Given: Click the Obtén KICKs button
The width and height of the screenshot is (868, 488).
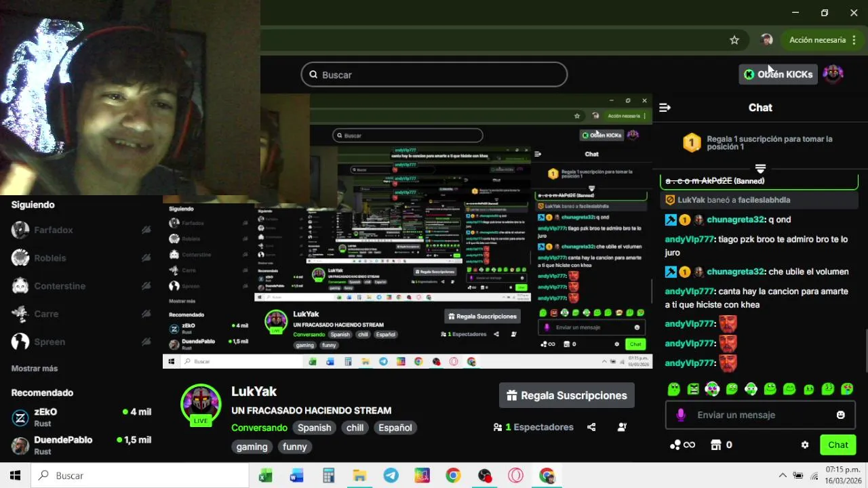Looking at the screenshot, I should click(x=778, y=75).
